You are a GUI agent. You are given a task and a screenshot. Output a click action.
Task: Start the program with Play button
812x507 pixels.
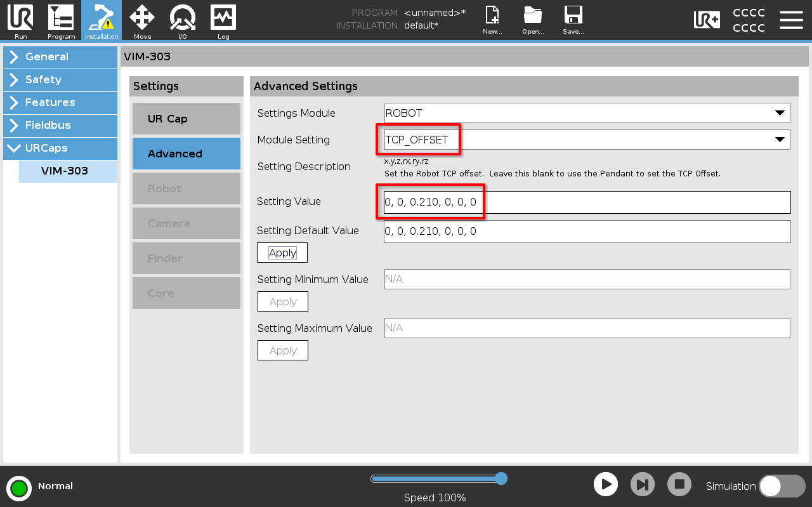(x=606, y=485)
